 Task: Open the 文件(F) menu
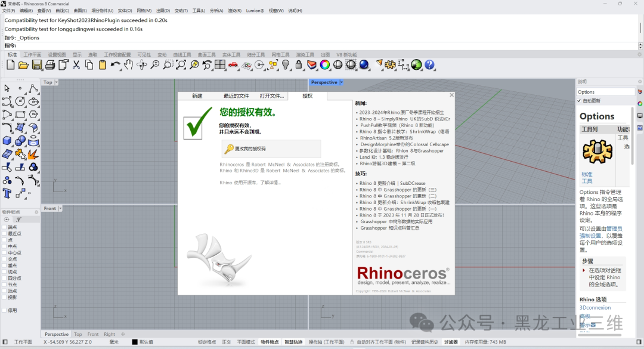pyautogui.click(x=8, y=11)
